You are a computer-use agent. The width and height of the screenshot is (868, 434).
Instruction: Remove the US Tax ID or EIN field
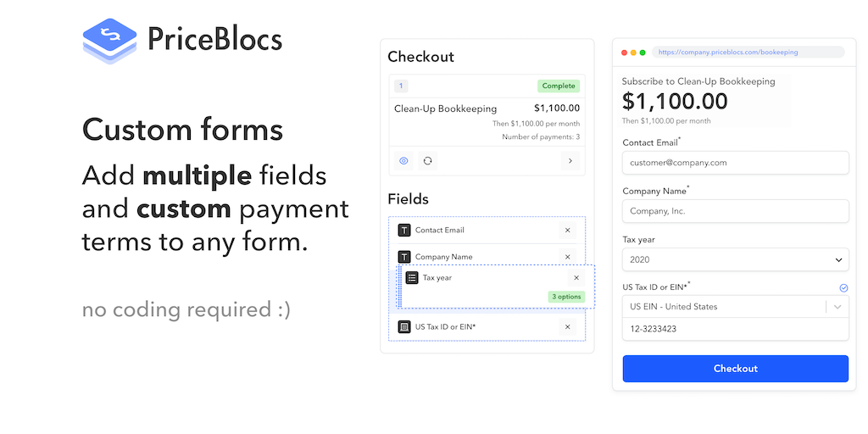(568, 326)
